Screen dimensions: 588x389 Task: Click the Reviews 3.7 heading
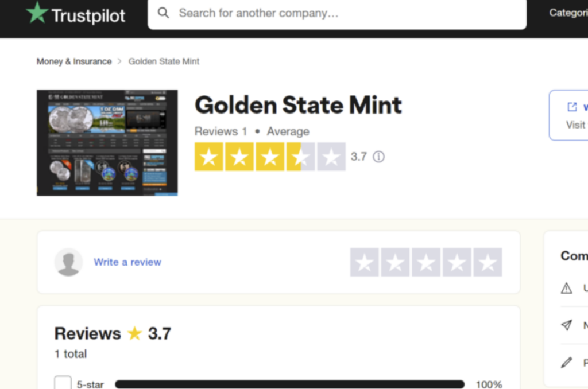pos(113,333)
